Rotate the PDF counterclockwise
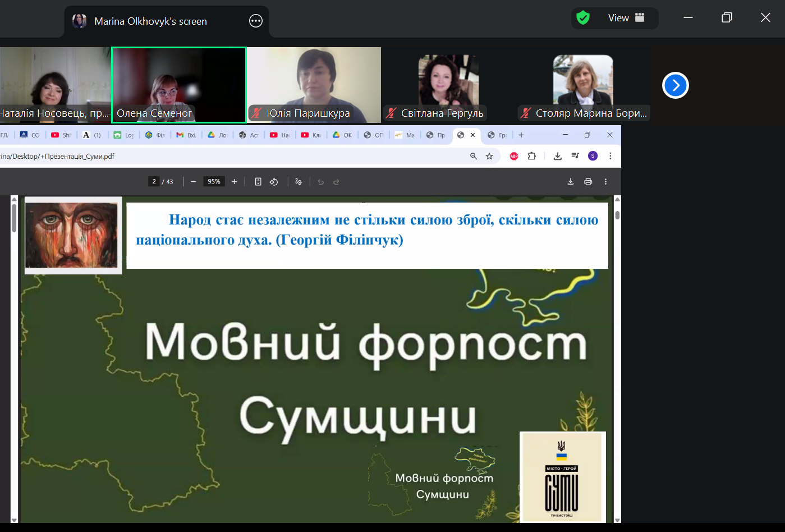 [x=274, y=182]
